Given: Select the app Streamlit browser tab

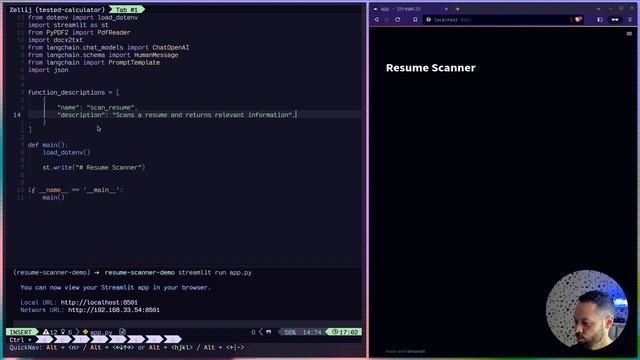Looking at the screenshot, I should point(410,9).
